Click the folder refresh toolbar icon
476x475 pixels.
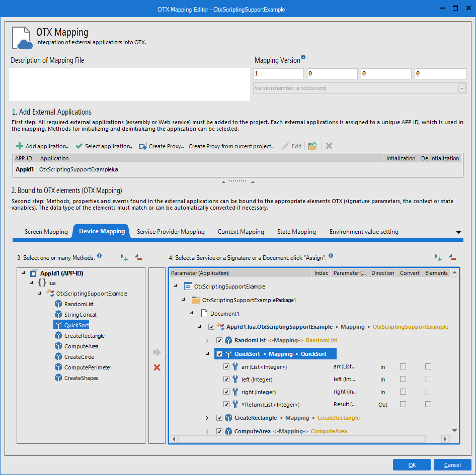312,146
